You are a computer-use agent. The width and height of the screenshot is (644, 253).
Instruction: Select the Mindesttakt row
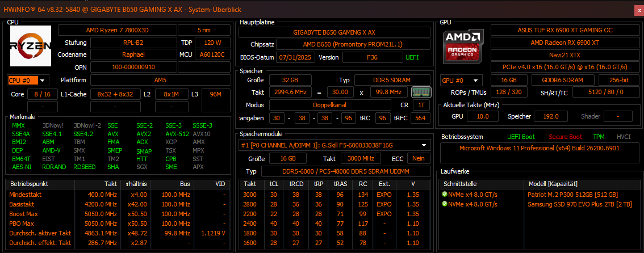[117, 195]
